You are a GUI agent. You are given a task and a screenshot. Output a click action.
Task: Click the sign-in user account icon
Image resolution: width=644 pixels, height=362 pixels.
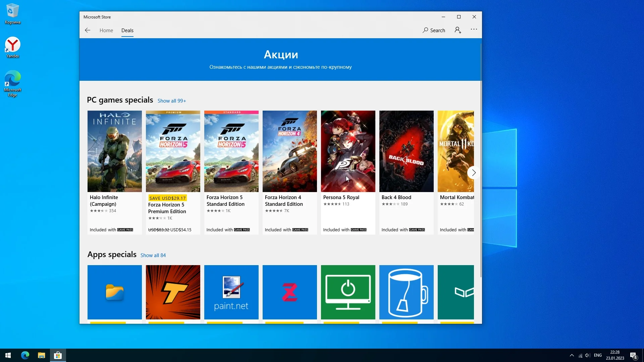458,30
